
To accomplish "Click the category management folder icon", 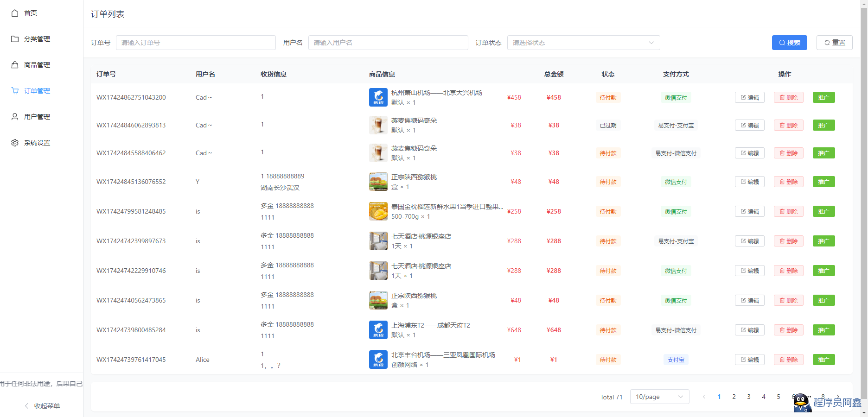I will 15,39.
